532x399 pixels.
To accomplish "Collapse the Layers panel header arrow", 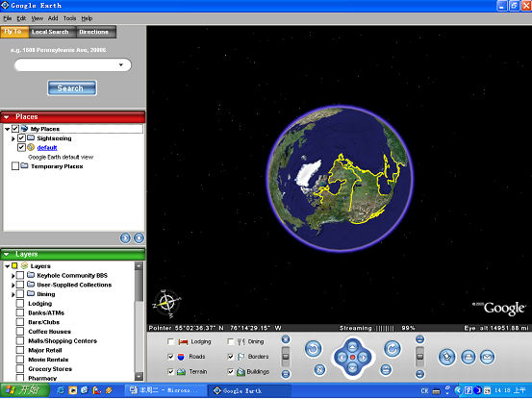I will coord(6,254).
